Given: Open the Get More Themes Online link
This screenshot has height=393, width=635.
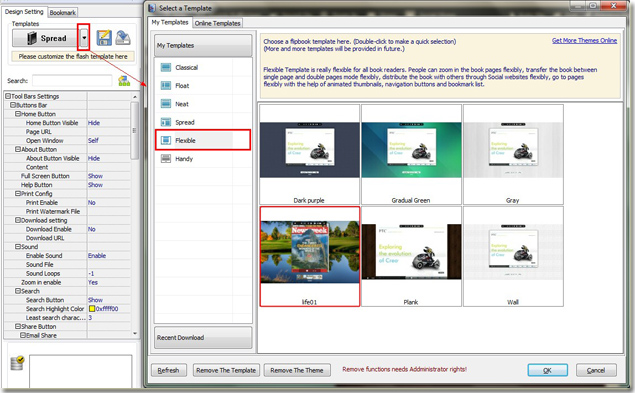Looking at the screenshot, I should coord(584,41).
